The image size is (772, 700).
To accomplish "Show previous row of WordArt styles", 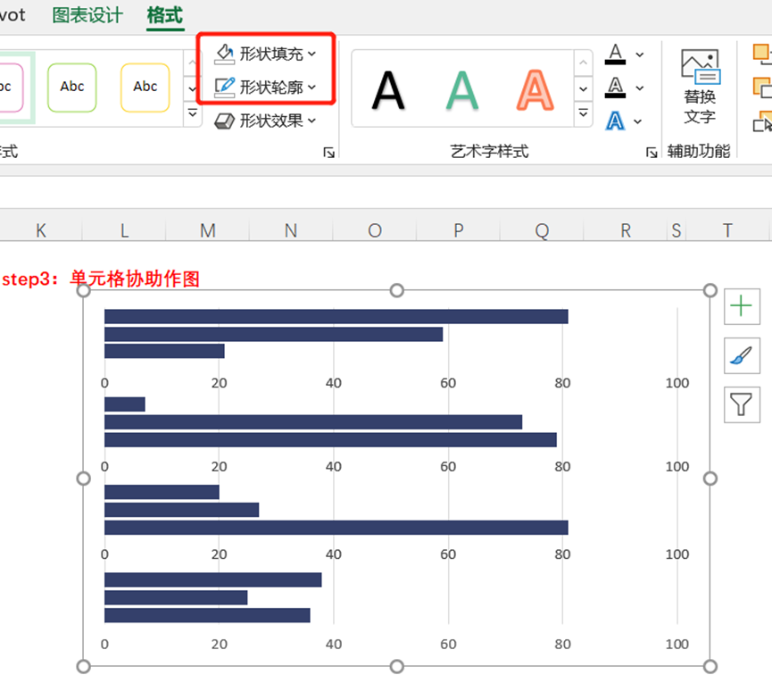I will click(583, 62).
